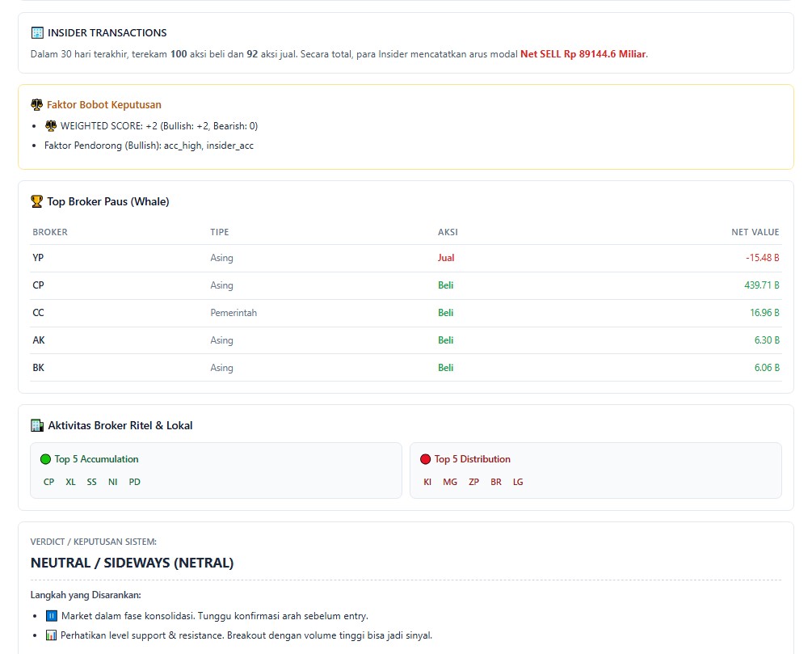
Task: Click the Faktor Bobot Keputusan heading
Action: click(104, 104)
